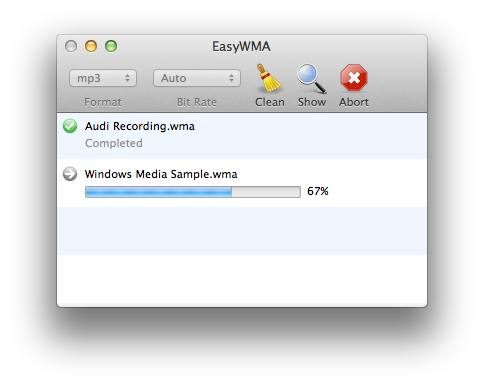Click the Clean broom icon
The image size is (484, 386).
pyautogui.click(x=269, y=78)
